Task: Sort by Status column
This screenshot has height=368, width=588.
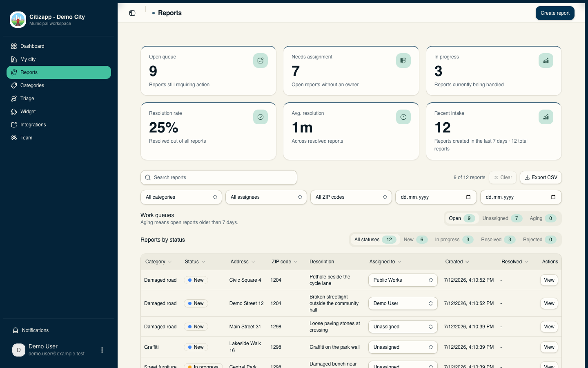Action: (x=195, y=262)
